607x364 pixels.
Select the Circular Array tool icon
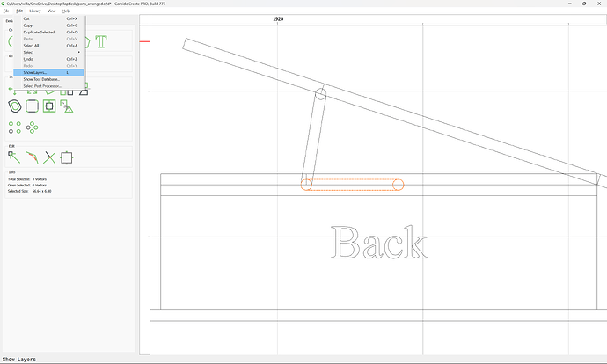[x=32, y=127]
